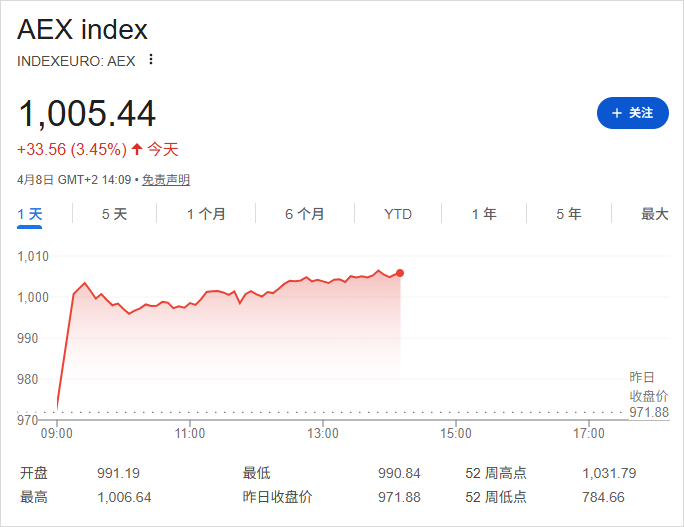Click the red up-arrow next to 今天
This screenshot has width=684, height=527.
coord(137,150)
